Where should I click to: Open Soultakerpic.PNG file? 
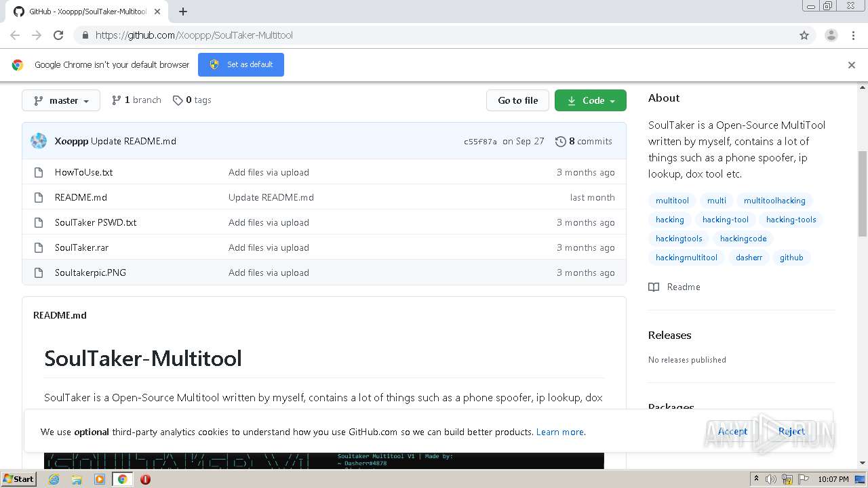[x=90, y=272]
